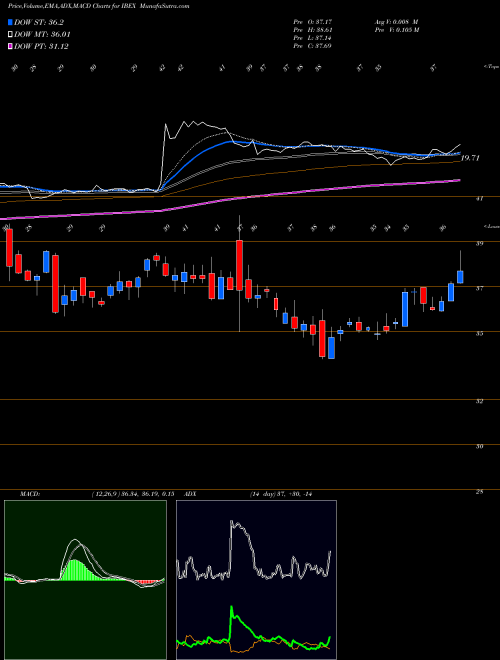Click ADX values '(14 day) 37, +30, -14'
Image resolution: width=500 pixels, height=660 pixels.
pos(280,494)
